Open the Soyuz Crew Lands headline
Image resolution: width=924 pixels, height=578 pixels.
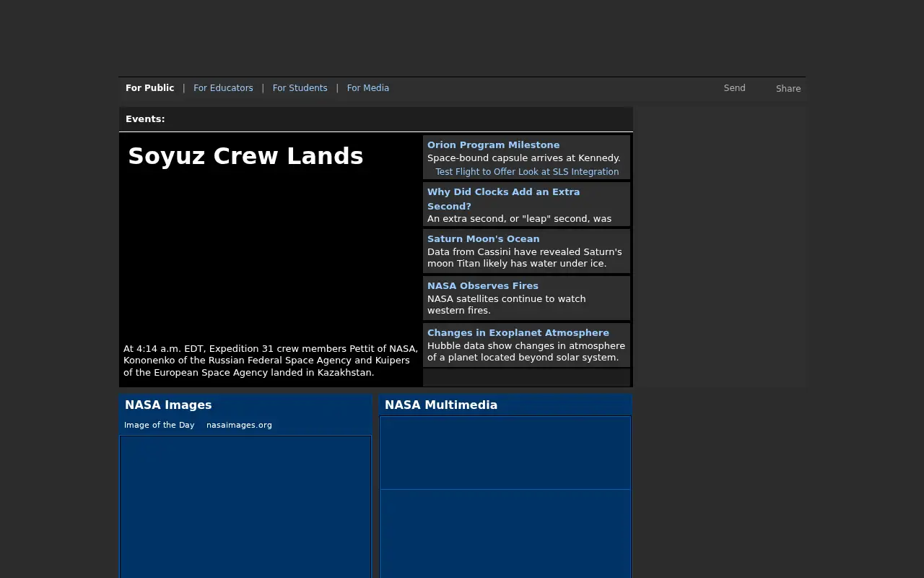coord(245,156)
